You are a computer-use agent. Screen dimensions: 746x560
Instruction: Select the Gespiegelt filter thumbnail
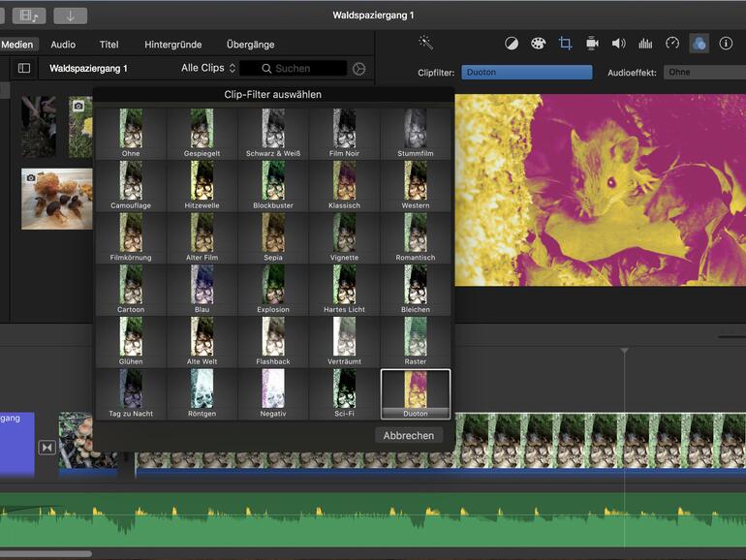202,134
